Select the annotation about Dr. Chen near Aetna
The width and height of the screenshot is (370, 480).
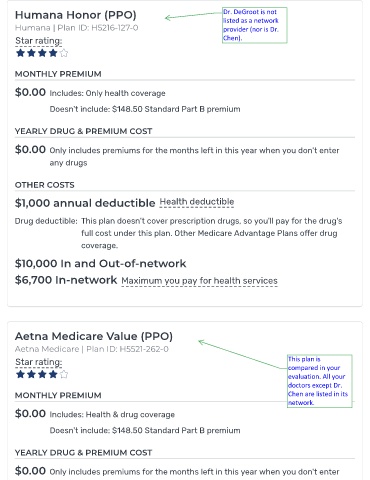(x=320, y=381)
